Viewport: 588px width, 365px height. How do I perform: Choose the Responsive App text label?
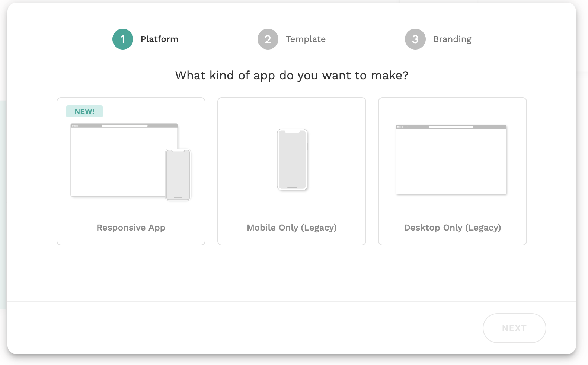131,228
